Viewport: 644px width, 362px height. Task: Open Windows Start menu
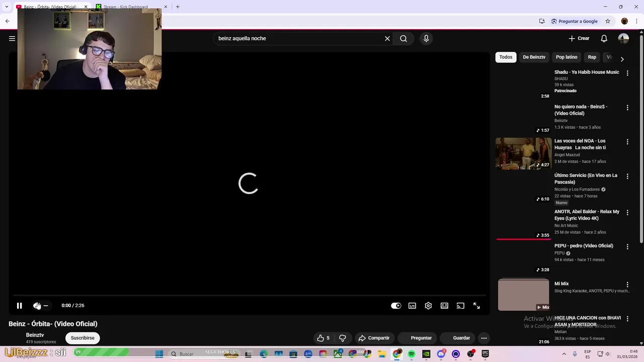tap(159, 354)
